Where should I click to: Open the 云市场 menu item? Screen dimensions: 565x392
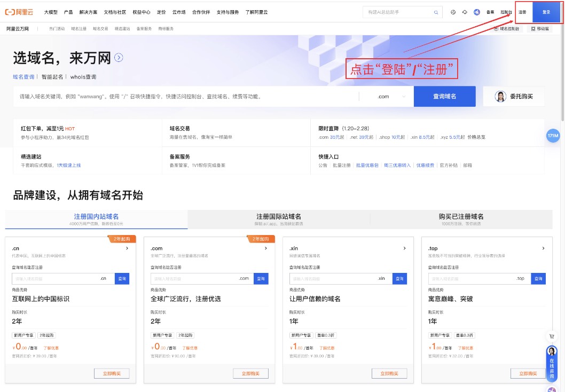[x=179, y=12]
